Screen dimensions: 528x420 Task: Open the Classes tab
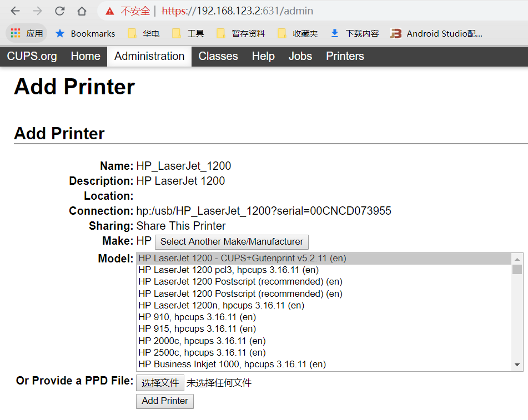click(218, 56)
